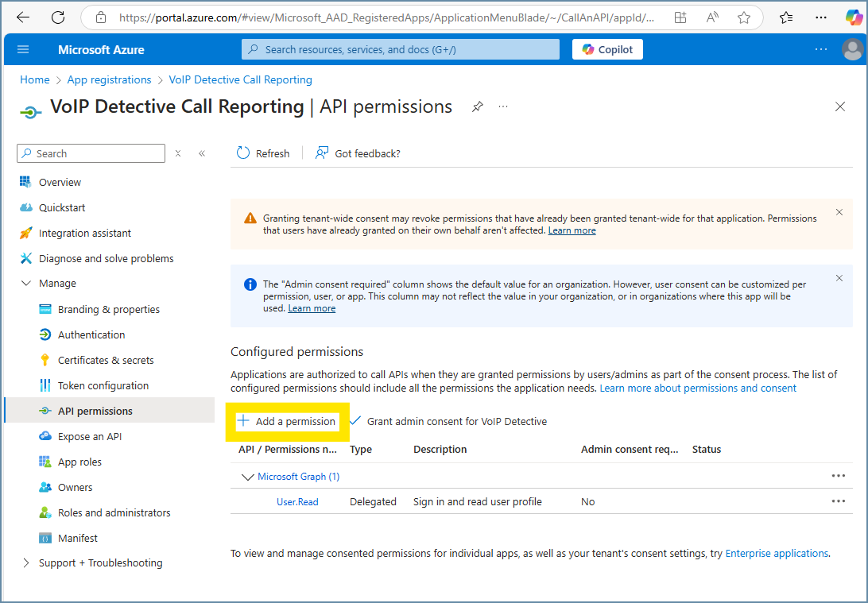This screenshot has height=603, width=868.
Task: Open more actions for User.Read row
Action: 838,501
